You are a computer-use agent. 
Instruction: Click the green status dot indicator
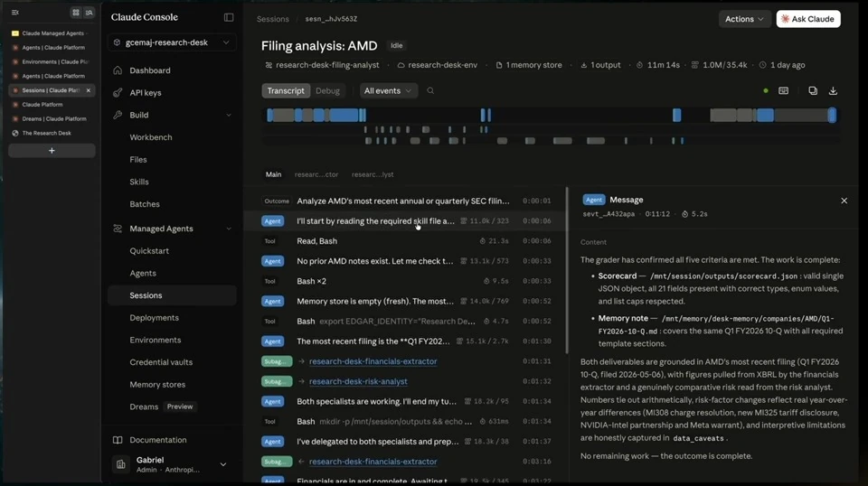[x=766, y=90]
